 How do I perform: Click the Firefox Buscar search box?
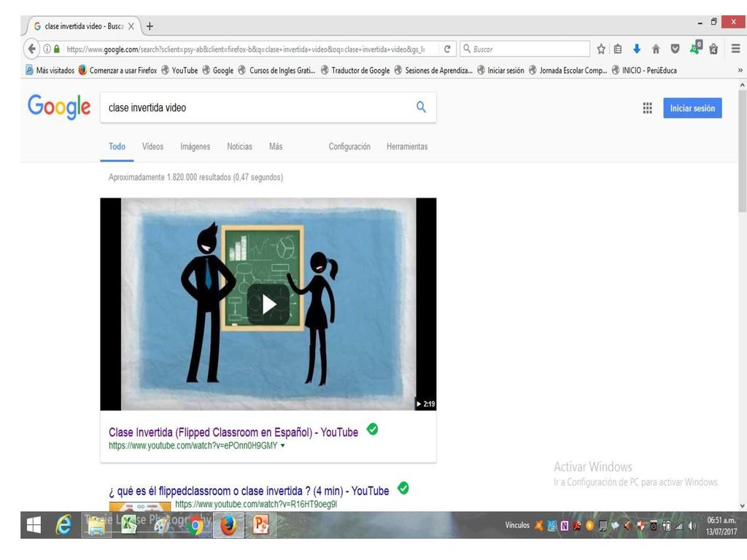[x=525, y=49]
